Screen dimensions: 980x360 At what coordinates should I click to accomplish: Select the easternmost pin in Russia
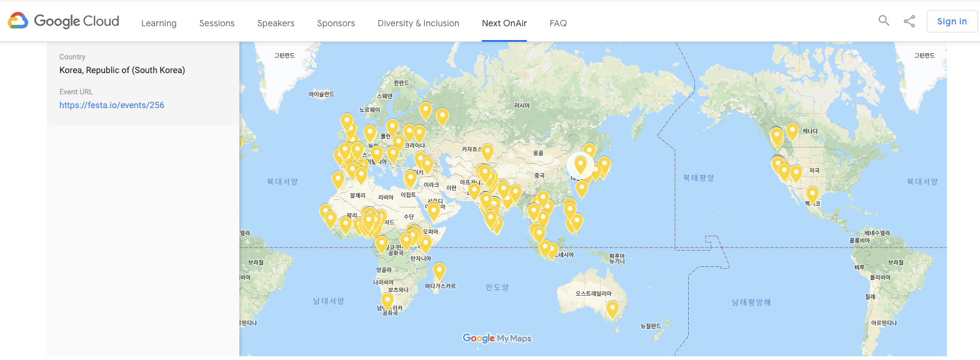click(x=442, y=117)
